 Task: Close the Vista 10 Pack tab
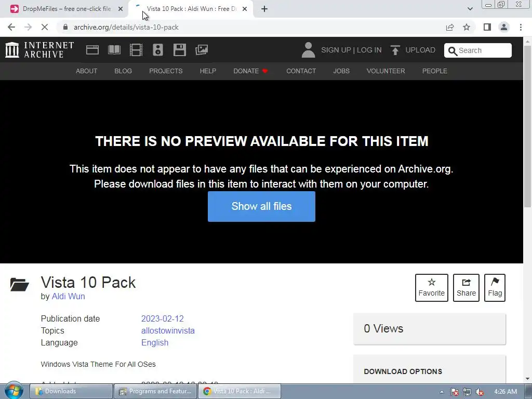pyautogui.click(x=245, y=9)
